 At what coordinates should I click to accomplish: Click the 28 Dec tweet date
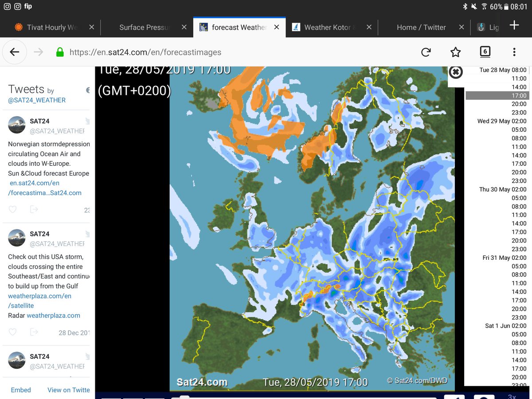[74, 333]
